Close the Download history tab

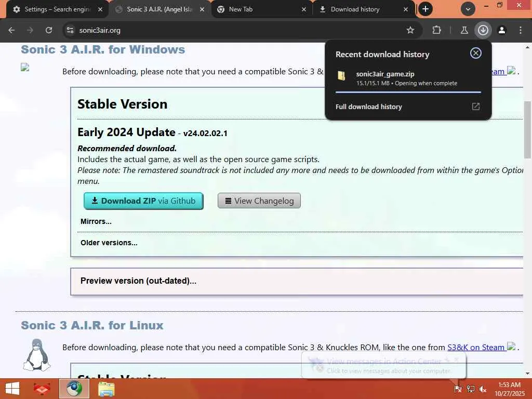click(405, 9)
